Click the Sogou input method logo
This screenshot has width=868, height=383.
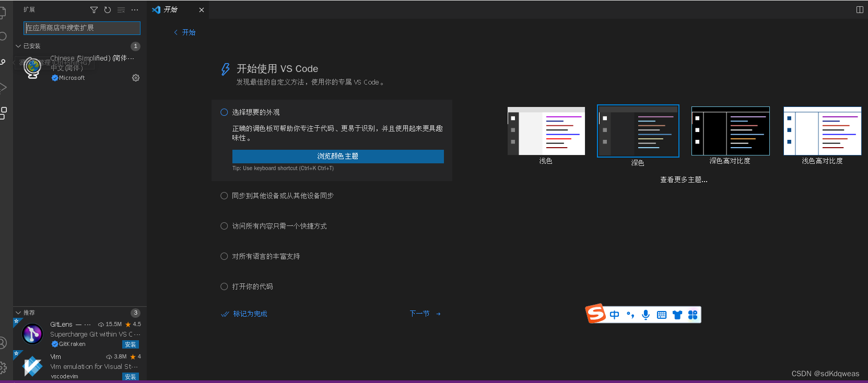(595, 314)
